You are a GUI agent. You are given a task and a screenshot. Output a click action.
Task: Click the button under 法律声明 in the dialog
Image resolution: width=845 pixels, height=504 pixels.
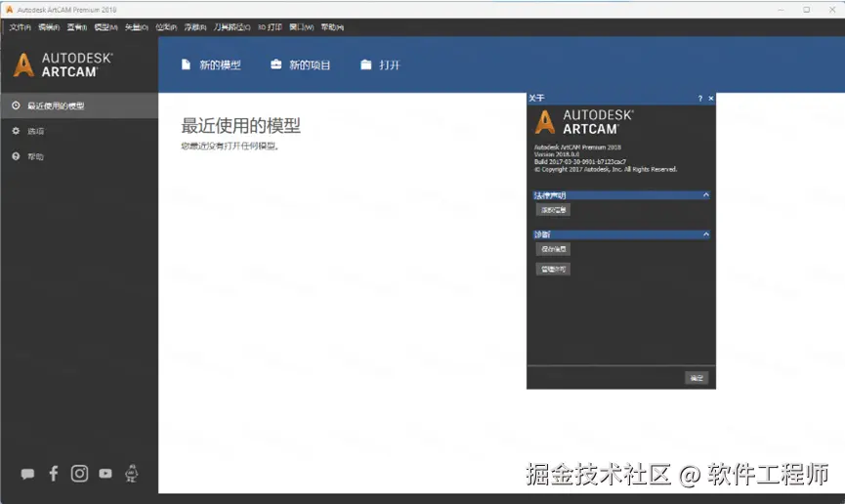(553, 210)
